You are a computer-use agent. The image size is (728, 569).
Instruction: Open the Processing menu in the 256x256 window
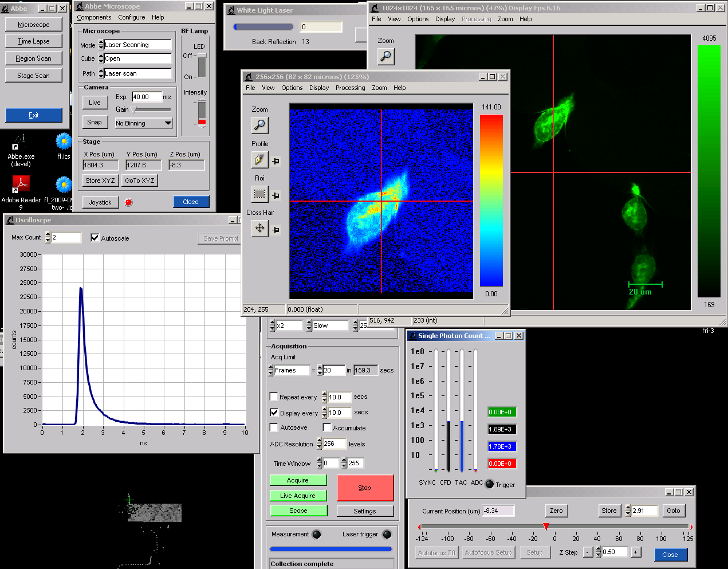click(x=351, y=88)
